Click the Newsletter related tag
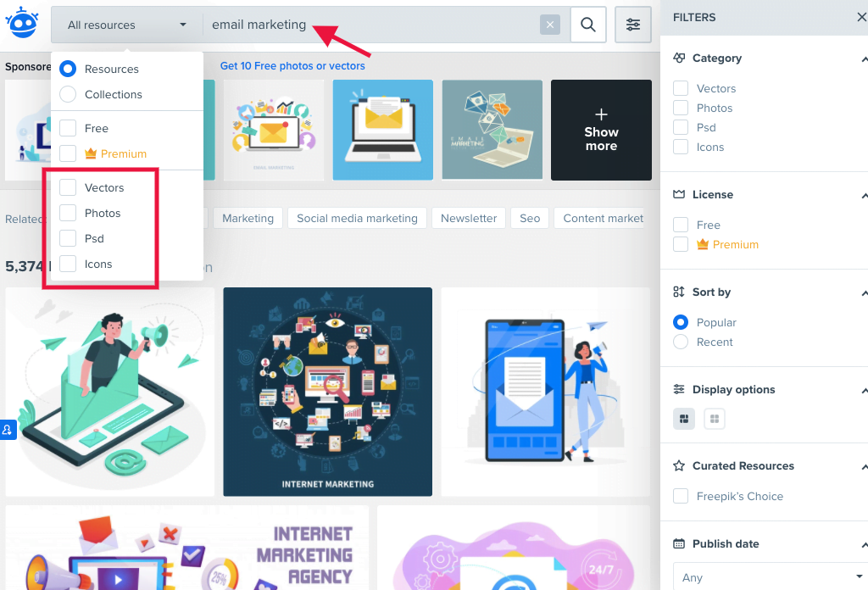Image resolution: width=868 pixels, height=590 pixels. [x=468, y=218]
